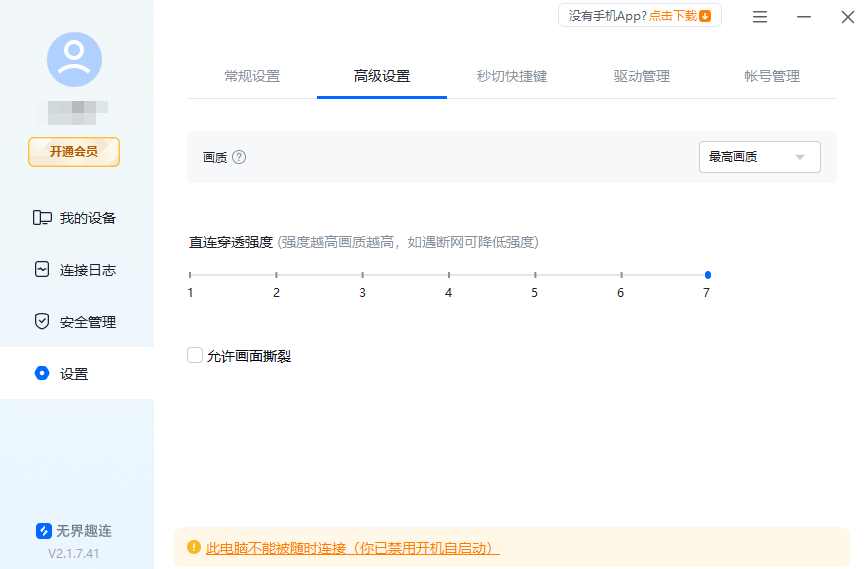Click the blue slider handle at 7

click(707, 275)
